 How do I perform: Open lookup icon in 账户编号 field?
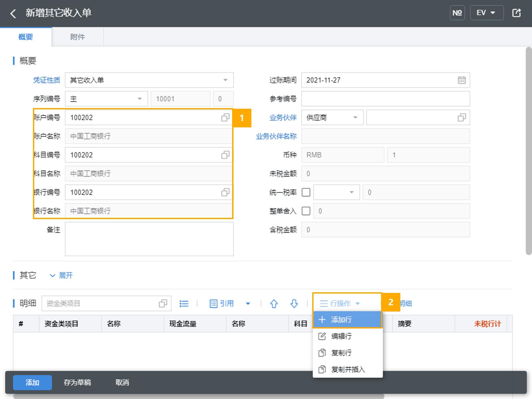coord(225,117)
